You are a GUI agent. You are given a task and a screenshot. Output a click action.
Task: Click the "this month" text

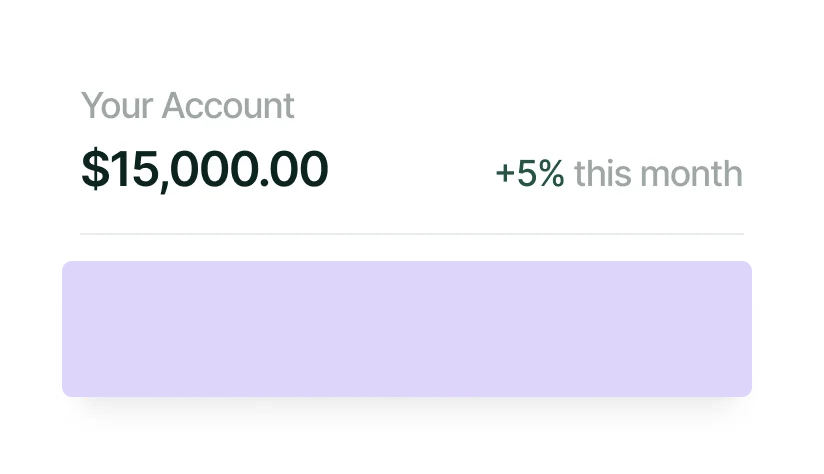point(658,174)
